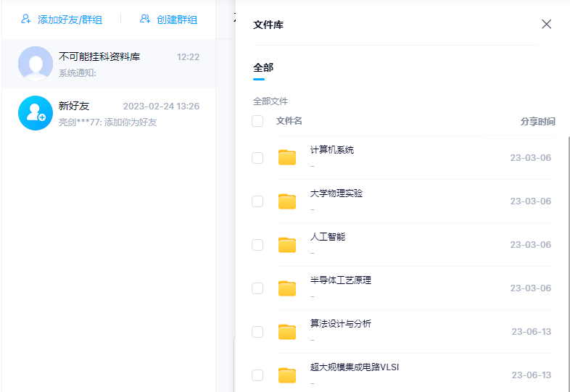The height and width of the screenshot is (392, 570).
Task: Check the box for 超大规模集成电路VLSI
Action: 257,375
